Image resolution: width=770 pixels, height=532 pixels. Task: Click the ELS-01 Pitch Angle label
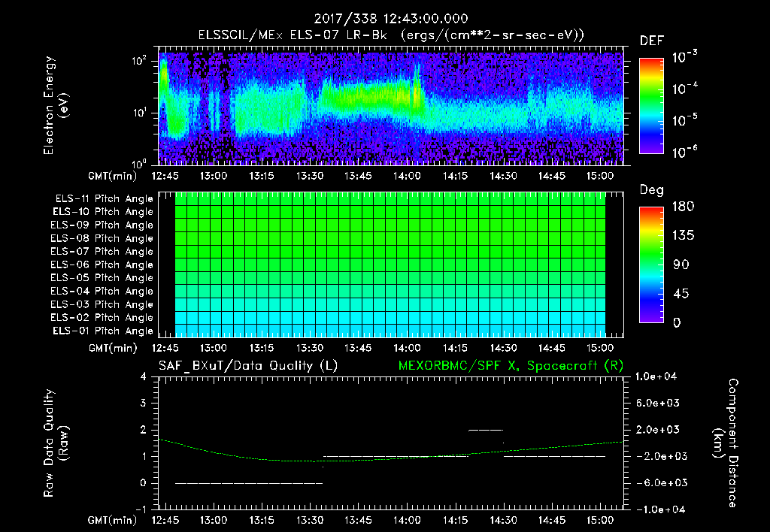103,331
